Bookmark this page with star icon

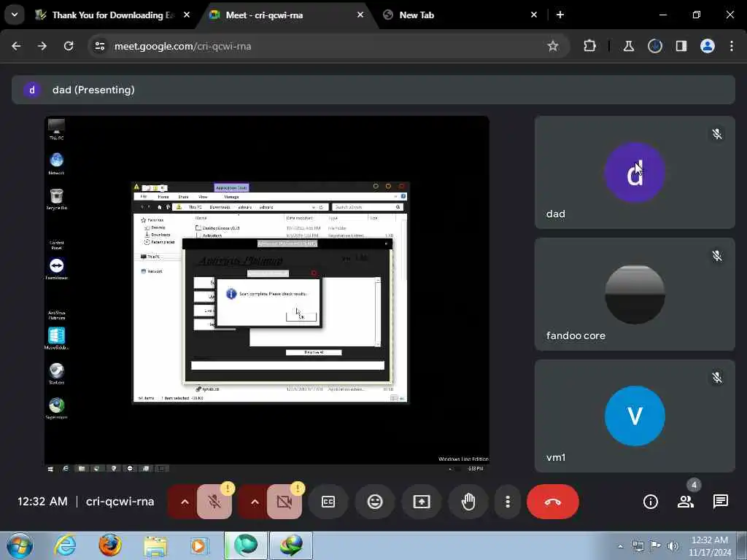(x=553, y=46)
